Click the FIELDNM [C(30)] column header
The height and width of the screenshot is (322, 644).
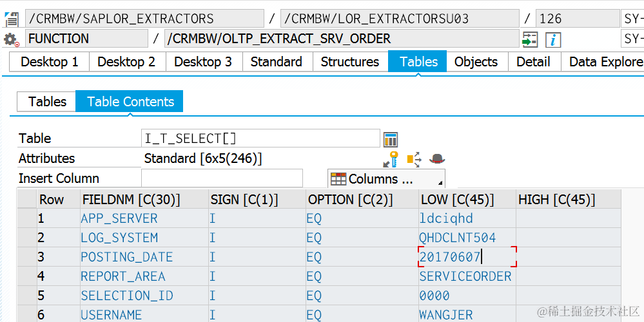point(144,200)
